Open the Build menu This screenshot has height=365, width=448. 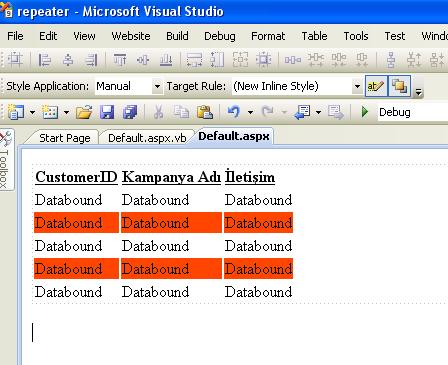click(x=177, y=36)
